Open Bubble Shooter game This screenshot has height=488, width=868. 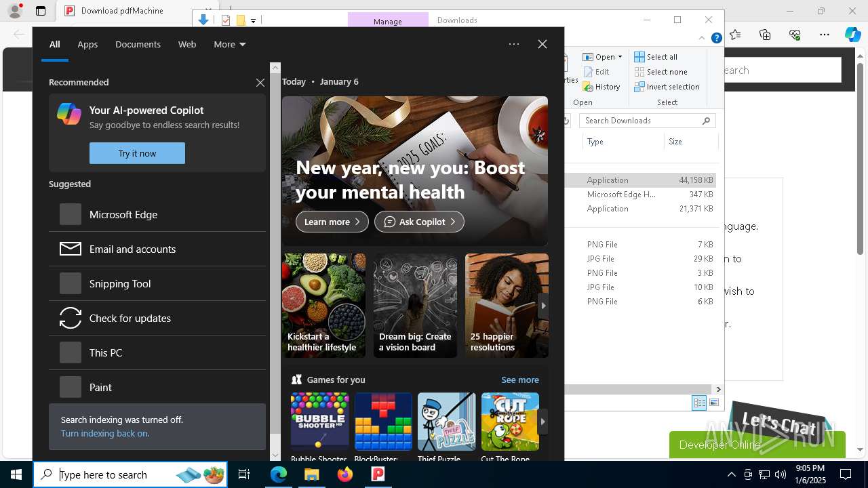click(x=319, y=427)
